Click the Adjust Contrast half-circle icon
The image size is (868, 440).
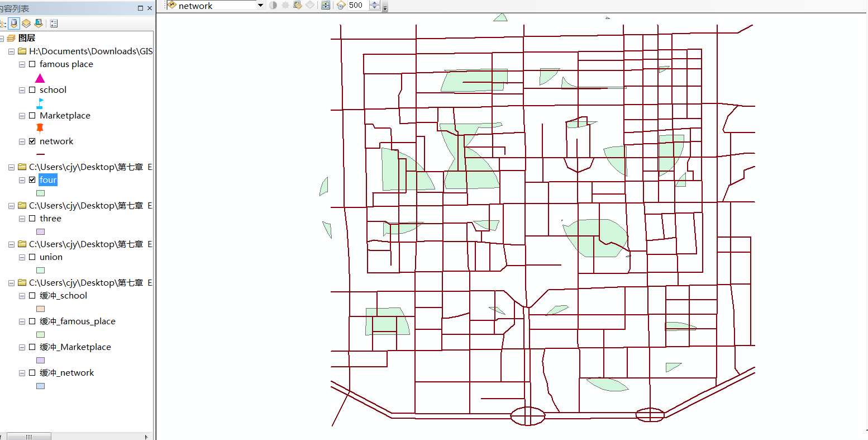pos(273,6)
